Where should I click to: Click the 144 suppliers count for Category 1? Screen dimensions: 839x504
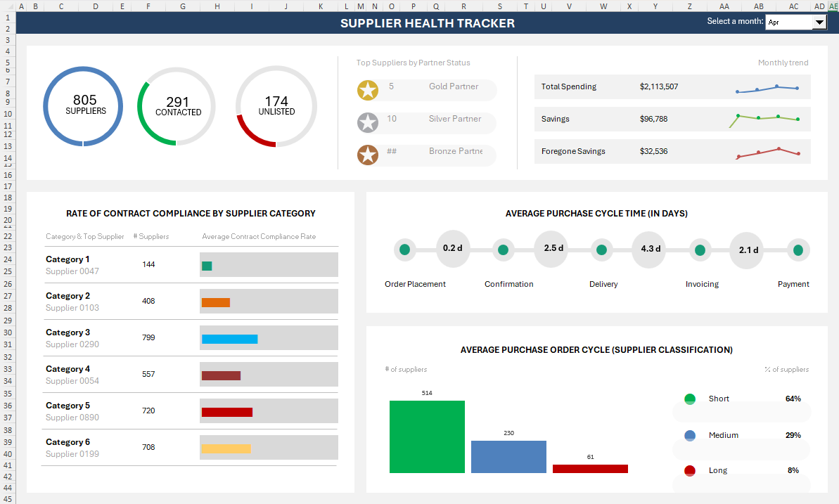tap(148, 264)
